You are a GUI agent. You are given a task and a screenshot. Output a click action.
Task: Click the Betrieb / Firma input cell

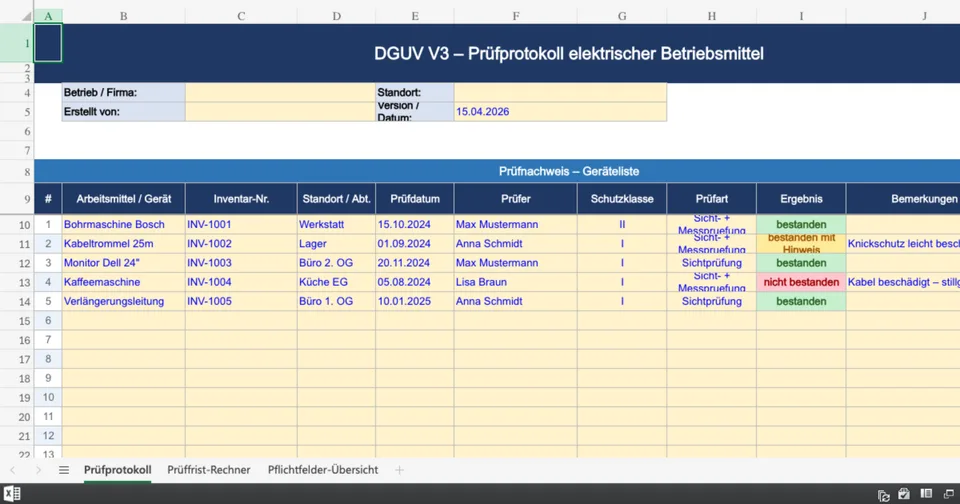tap(280, 92)
